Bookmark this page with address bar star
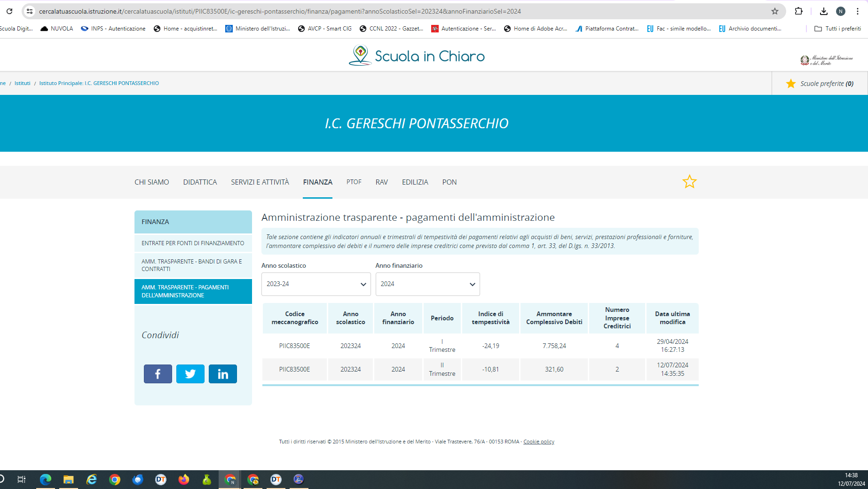The height and width of the screenshot is (489, 868). pyautogui.click(x=775, y=11)
